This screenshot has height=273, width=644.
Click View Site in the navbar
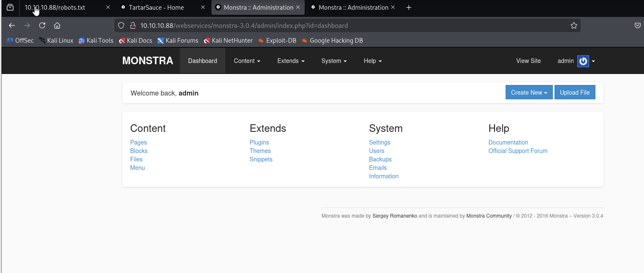[x=528, y=61]
